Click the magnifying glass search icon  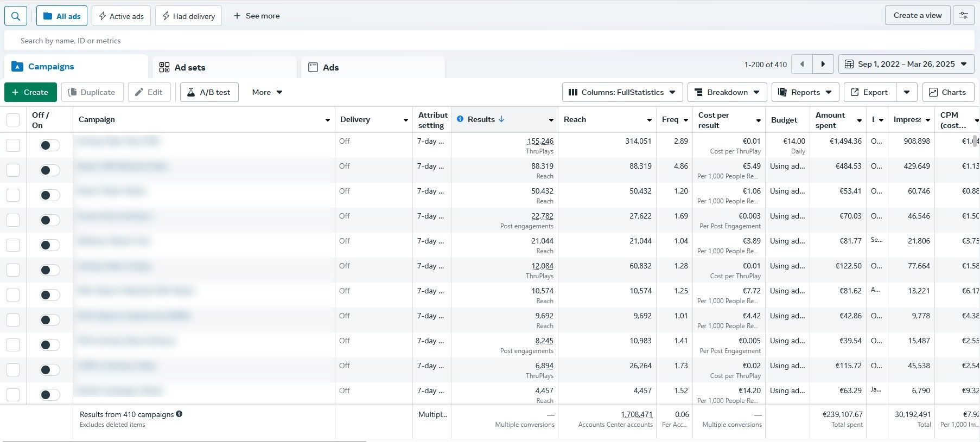pyautogui.click(x=16, y=16)
